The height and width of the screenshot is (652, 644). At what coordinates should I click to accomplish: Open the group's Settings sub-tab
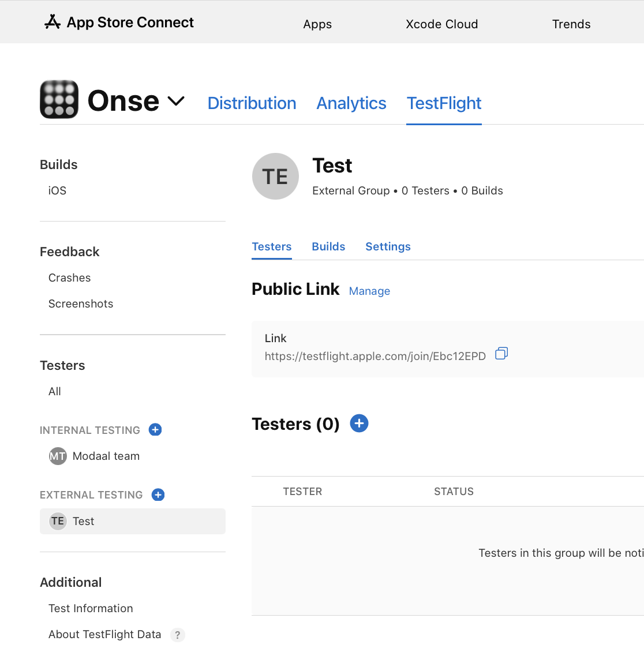[388, 246]
